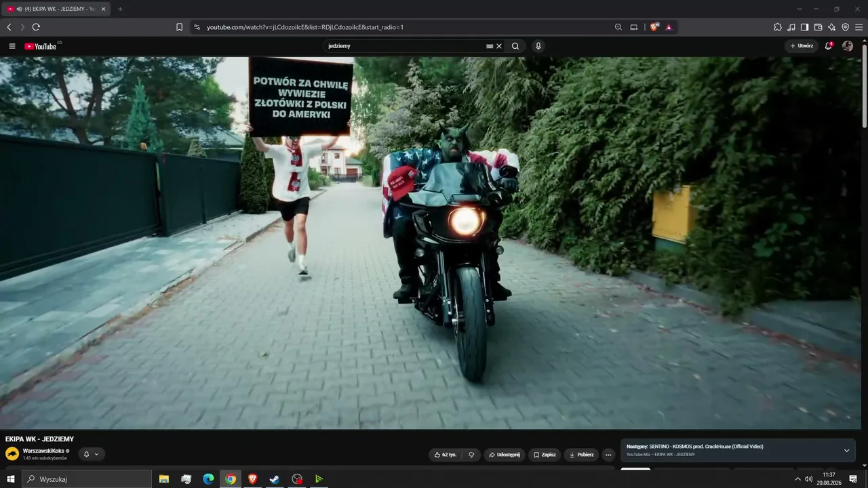
Task: Open YouTube notifications bell
Action: pos(828,46)
